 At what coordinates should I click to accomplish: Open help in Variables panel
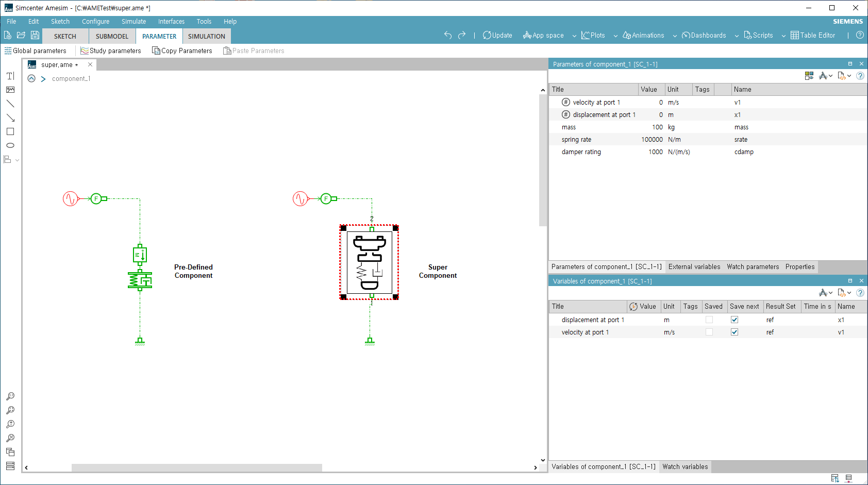[860, 293]
